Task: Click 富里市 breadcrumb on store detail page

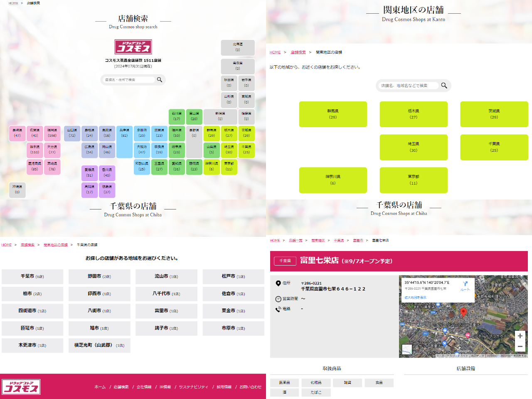Action: [358, 241]
